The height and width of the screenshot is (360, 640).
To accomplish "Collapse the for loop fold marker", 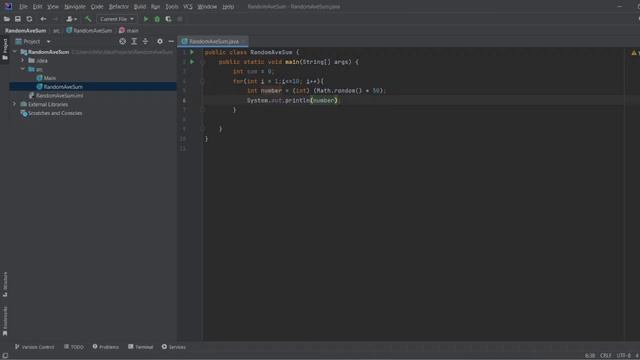I will click(x=202, y=81).
